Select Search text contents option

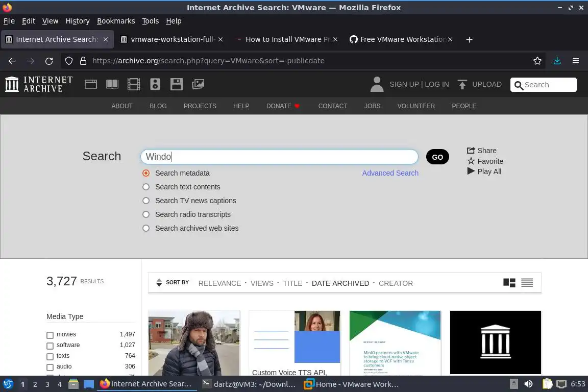point(146,187)
